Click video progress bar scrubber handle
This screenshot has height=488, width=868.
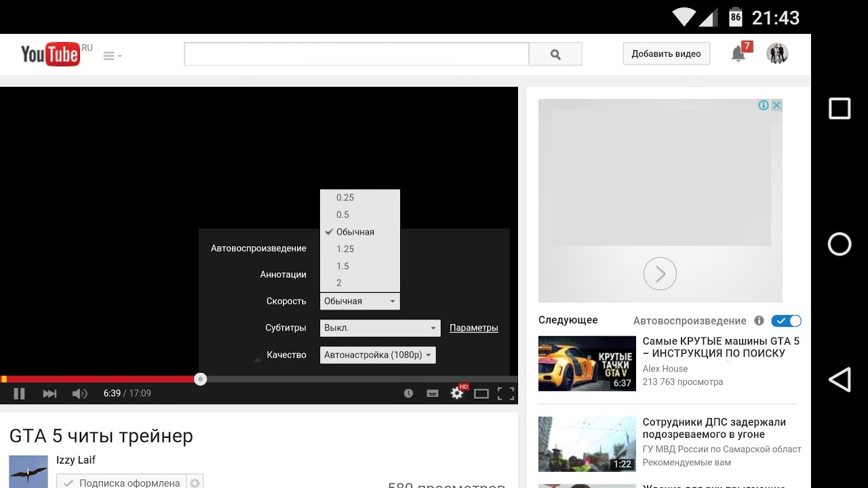pyautogui.click(x=200, y=380)
